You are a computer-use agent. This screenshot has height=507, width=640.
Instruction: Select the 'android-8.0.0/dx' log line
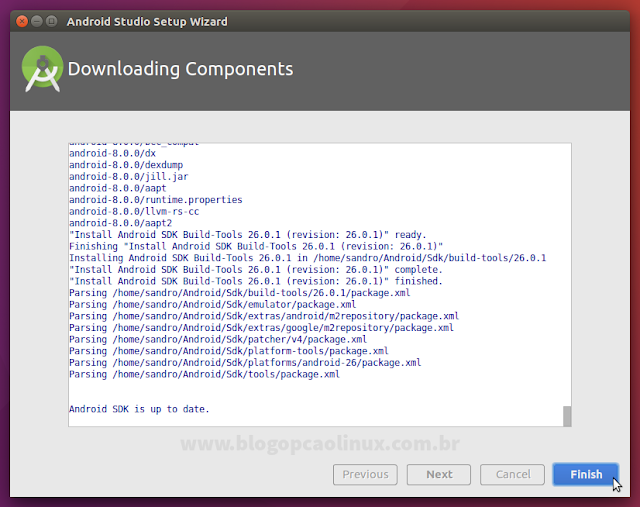pos(112,153)
